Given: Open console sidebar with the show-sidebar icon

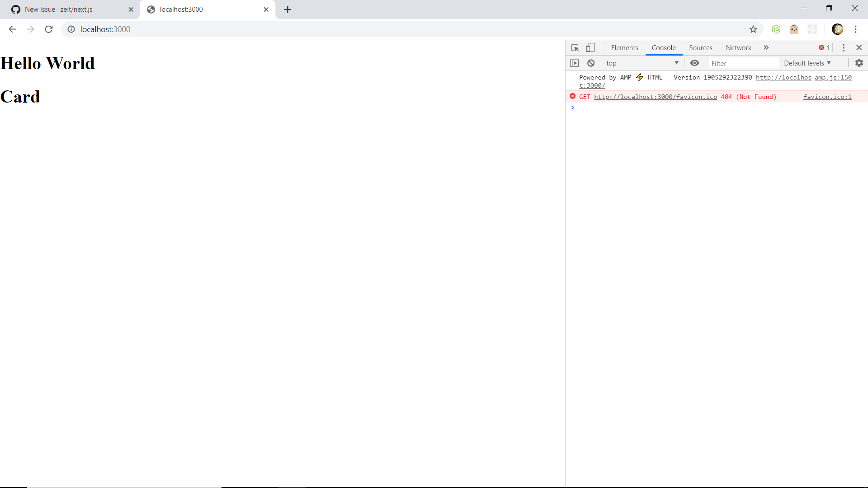Looking at the screenshot, I should (575, 63).
